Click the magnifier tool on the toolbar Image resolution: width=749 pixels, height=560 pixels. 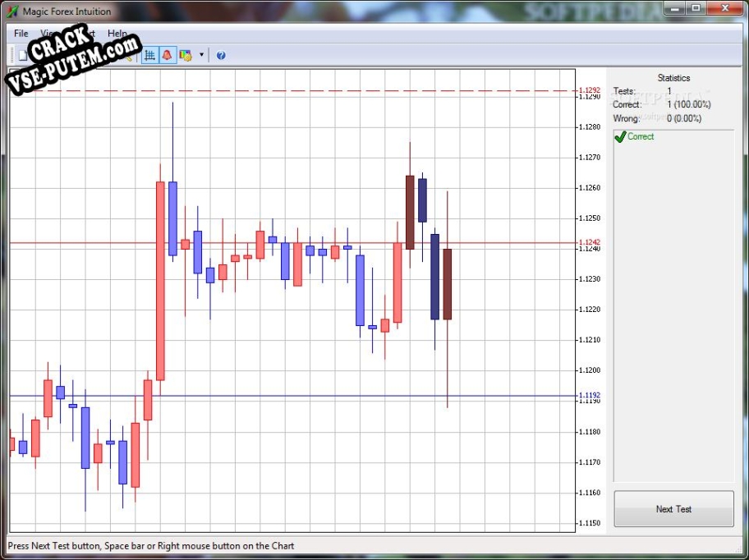coord(129,55)
